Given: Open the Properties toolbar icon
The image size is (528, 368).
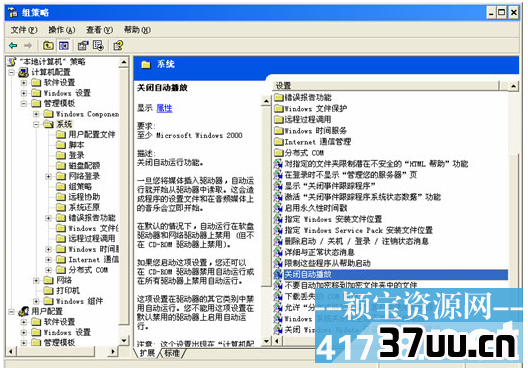Looking at the screenshot, I should (x=83, y=45).
